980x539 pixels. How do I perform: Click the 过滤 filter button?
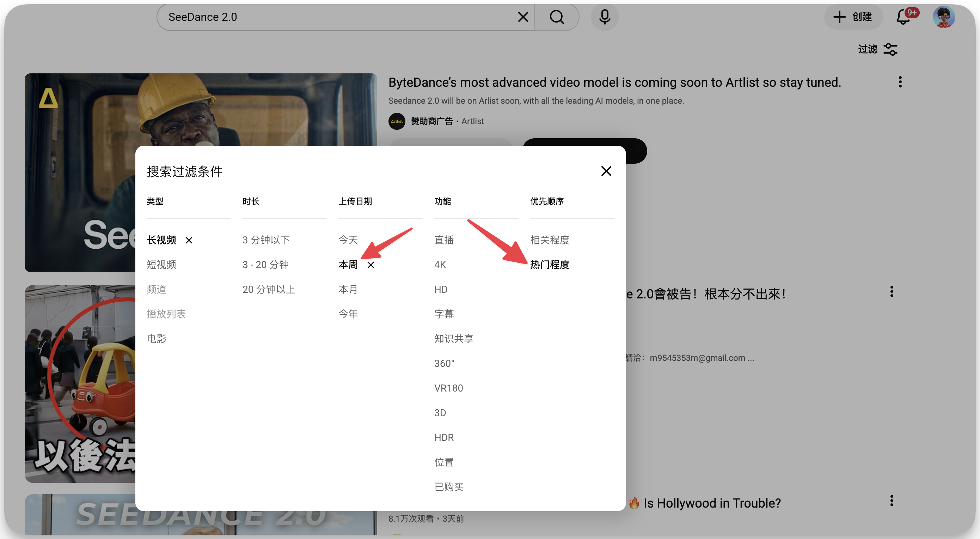(x=877, y=49)
